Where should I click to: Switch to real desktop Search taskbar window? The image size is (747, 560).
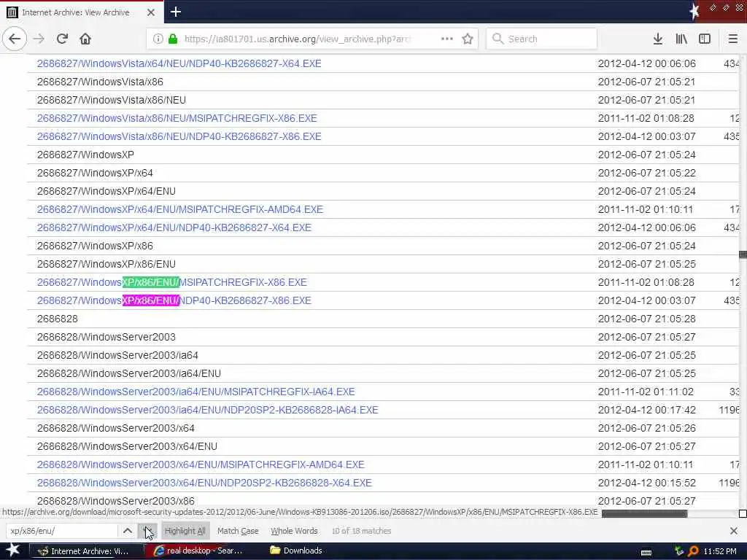click(199, 551)
